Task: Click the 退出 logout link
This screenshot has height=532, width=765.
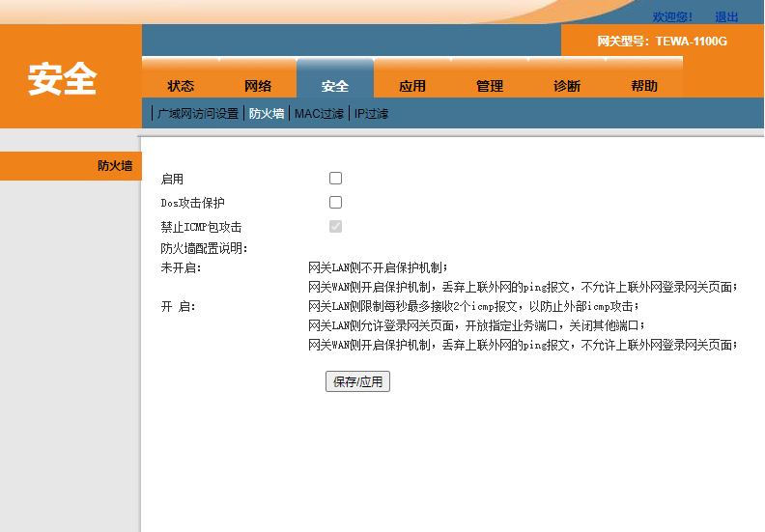Action: [x=726, y=16]
